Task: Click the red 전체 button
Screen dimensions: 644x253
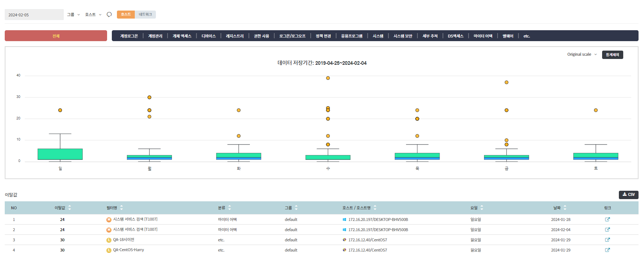Action: click(56, 36)
